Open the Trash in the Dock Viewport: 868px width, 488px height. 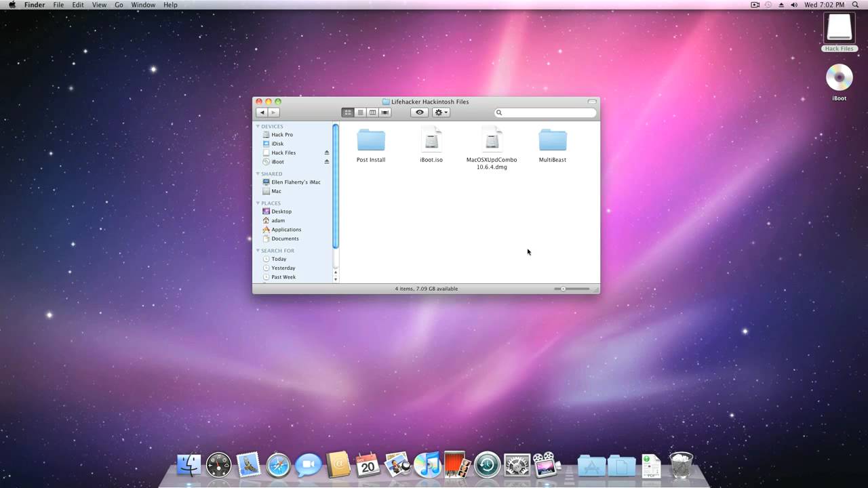pyautogui.click(x=681, y=465)
